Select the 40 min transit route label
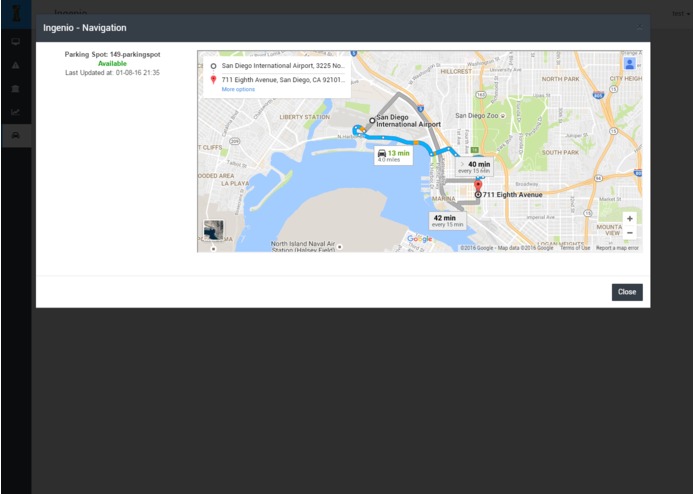 click(x=474, y=167)
